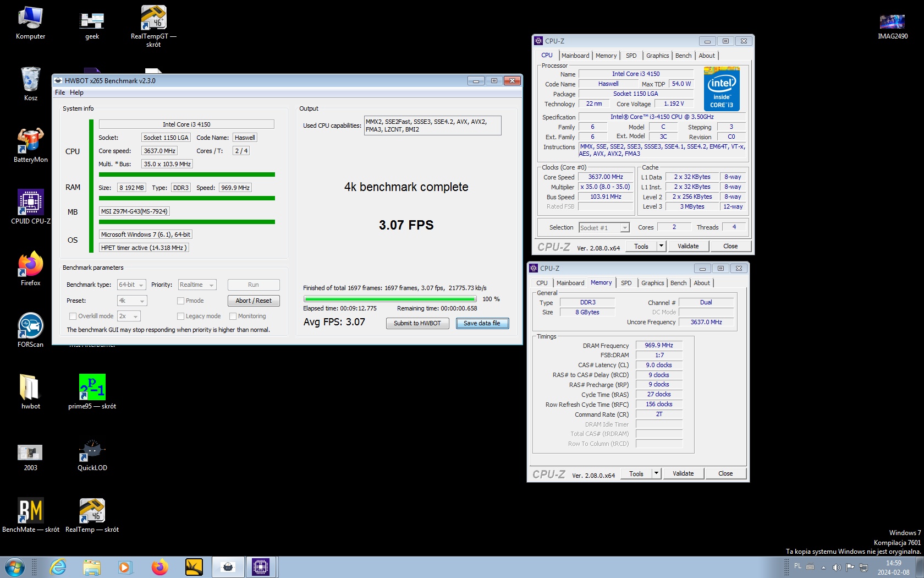Show hidden tray icons arrow
The height and width of the screenshot is (578, 924).
click(x=823, y=567)
